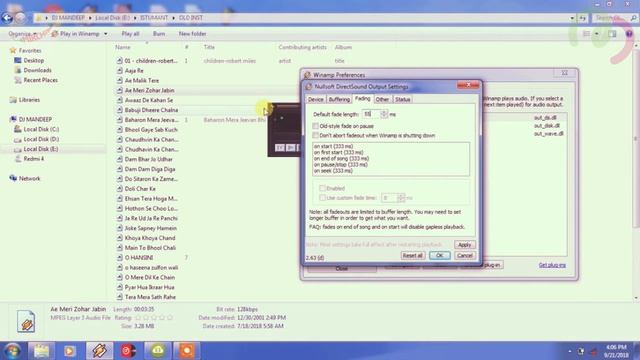Click the custom fade time input field

(389, 198)
